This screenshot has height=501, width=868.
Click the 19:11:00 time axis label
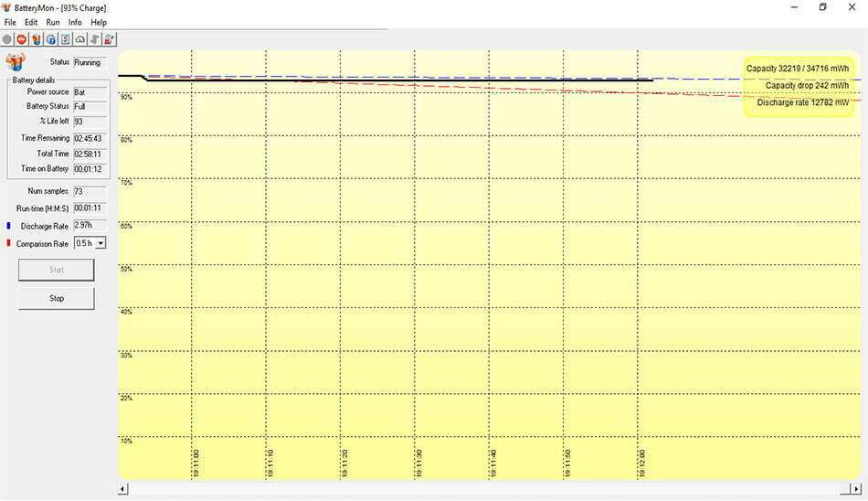(196, 464)
